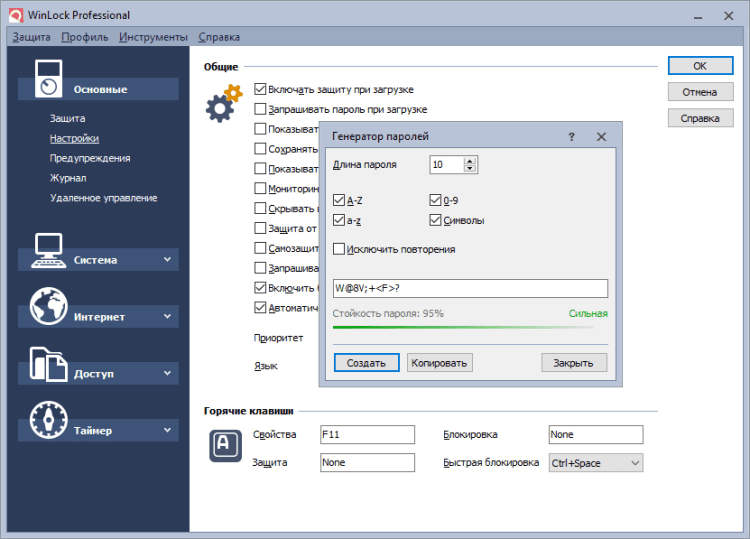
Task: Open the Профиль menu
Action: click(85, 37)
